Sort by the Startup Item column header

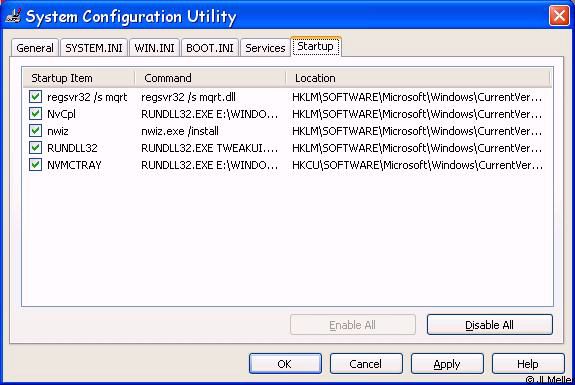[x=79, y=78]
